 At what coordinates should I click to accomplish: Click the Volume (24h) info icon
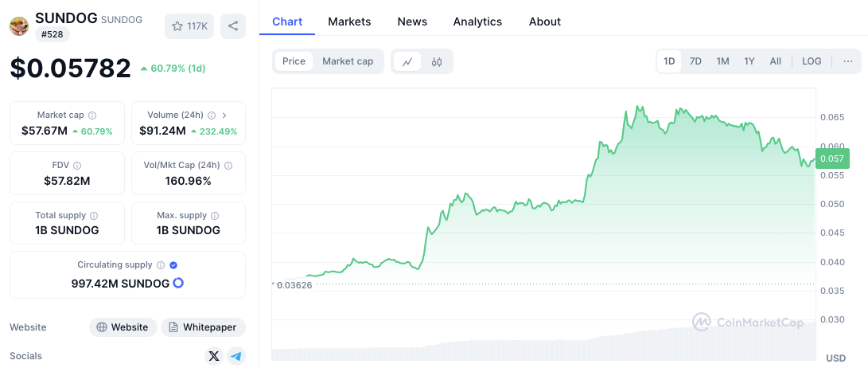pos(211,115)
